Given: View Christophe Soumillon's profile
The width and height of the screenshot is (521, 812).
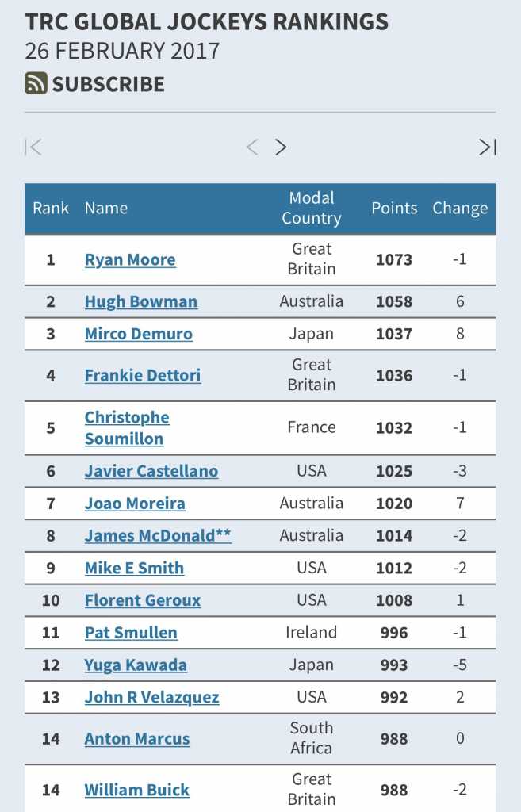Looking at the screenshot, I should (127, 427).
